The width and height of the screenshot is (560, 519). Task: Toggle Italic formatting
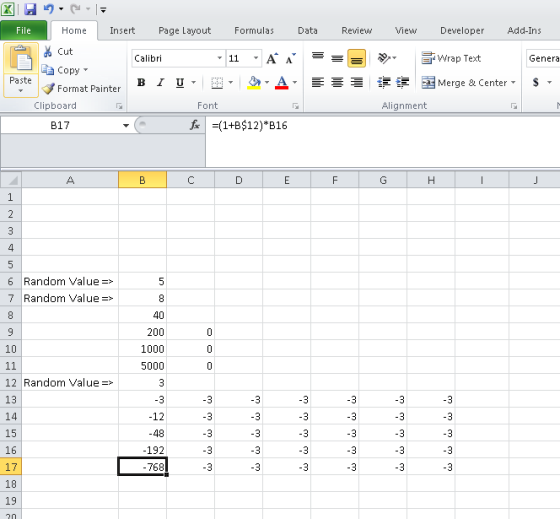click(160, 83)
